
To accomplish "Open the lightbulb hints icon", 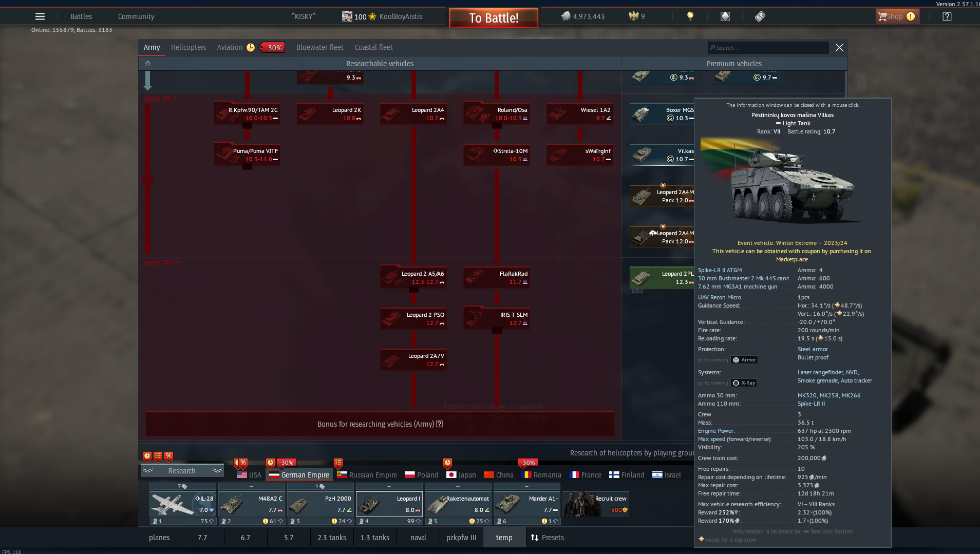I will [690, 16].
